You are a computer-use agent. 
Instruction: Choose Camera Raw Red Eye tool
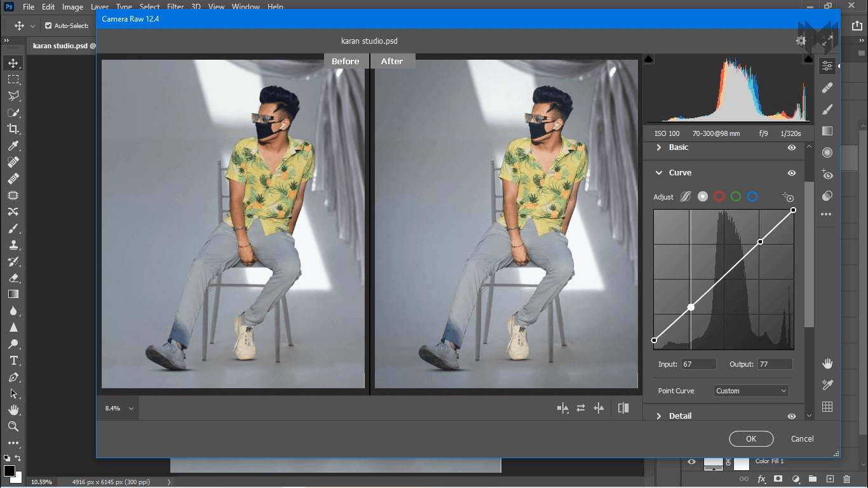pyautogui.click(x=827, y=174)
